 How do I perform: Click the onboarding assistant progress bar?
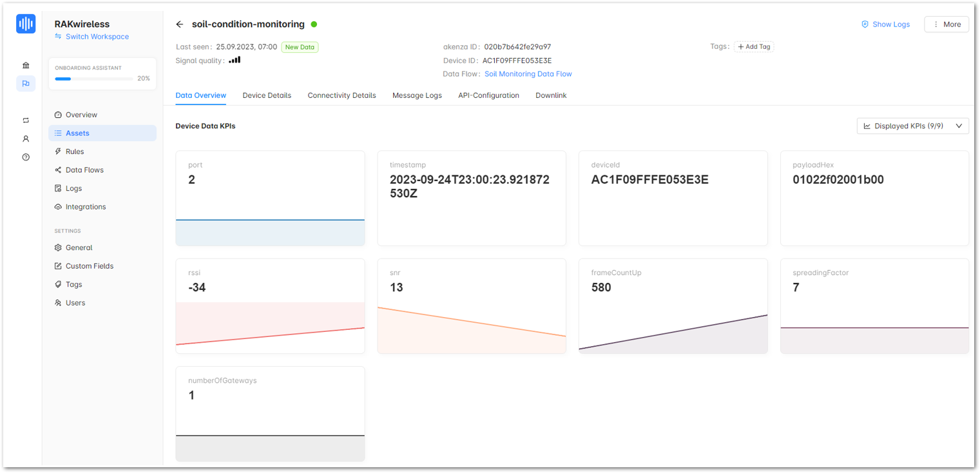click(x=94, y=79)
